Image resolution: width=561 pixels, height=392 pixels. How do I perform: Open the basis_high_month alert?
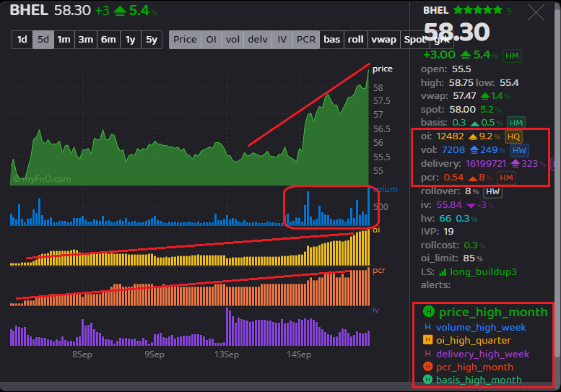[x=479, y=380]
